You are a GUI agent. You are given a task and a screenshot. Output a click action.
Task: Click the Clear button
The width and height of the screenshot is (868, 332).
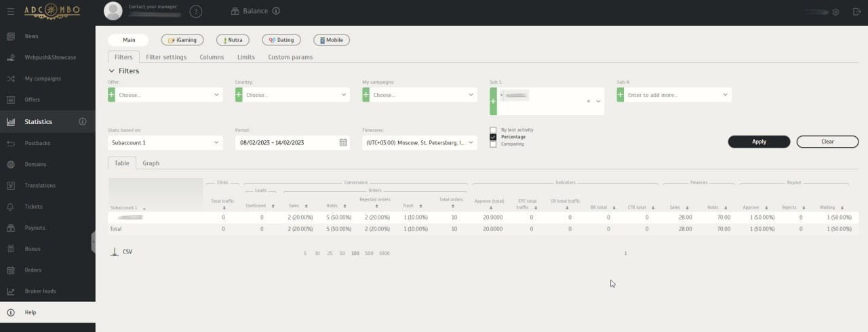pyautogui.click(x=827, y=142)
